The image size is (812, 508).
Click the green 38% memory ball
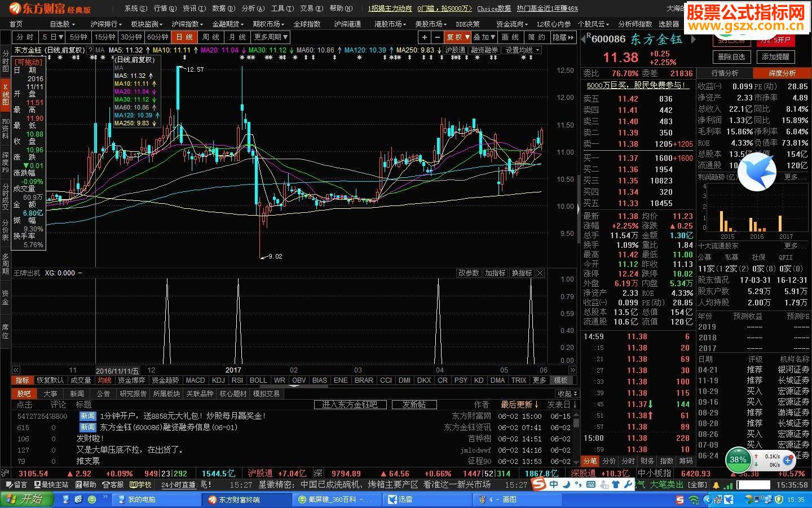pos(738,459)
